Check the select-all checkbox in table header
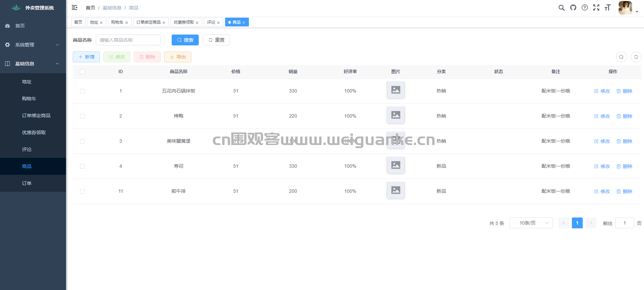The image size is (644, 290). click(82, 72)
